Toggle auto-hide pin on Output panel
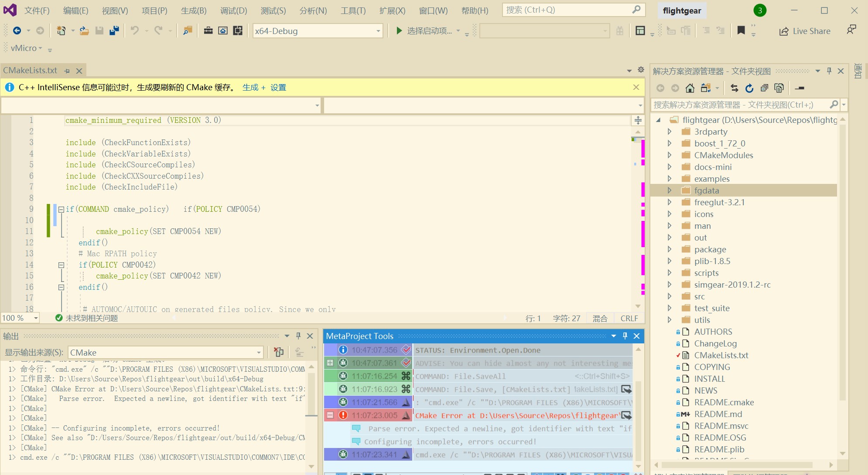 pos(298,336)
